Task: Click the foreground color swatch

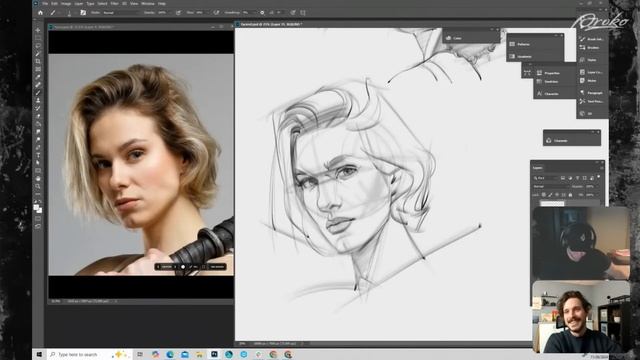Action: coord(36,207)
